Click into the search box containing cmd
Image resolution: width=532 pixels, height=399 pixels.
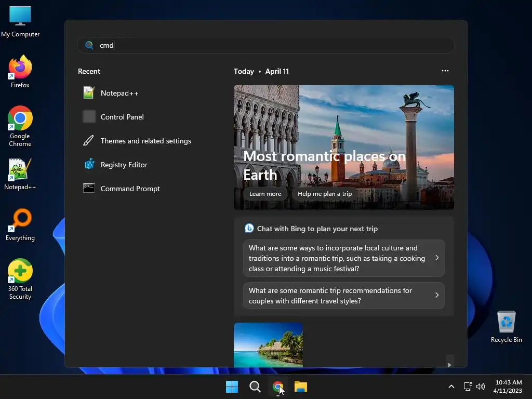[265, 45]
